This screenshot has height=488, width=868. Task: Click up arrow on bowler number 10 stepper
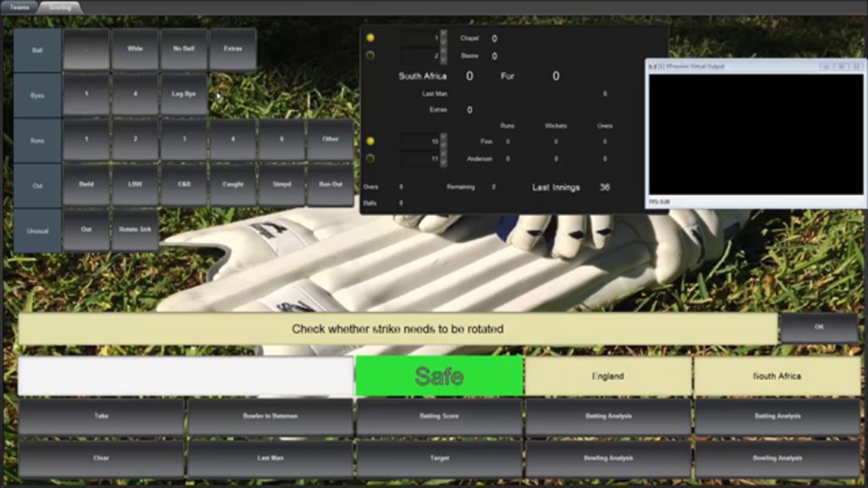click(443, 137)
